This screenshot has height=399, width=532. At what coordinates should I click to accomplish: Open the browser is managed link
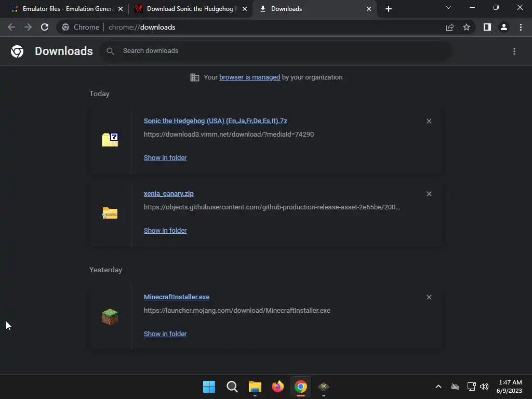click(249, 77)
